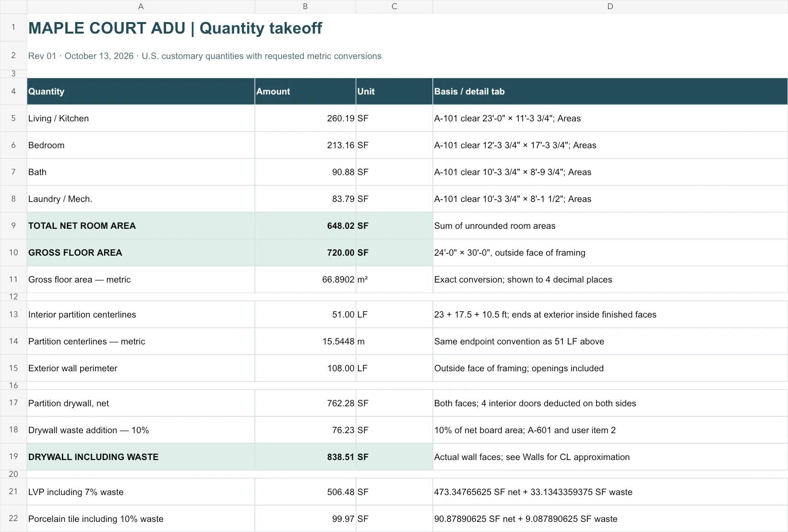Click the 'Exact conversion; shown to 4 decimal places' cell

[610, 280]
